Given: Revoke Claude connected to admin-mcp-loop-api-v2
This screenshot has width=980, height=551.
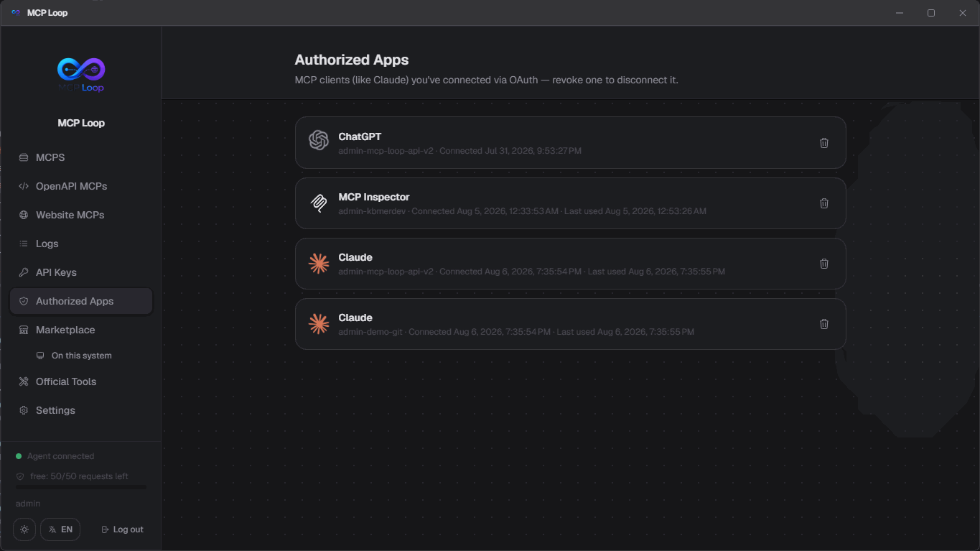Looking at the screenshot, I should [824, 264].
